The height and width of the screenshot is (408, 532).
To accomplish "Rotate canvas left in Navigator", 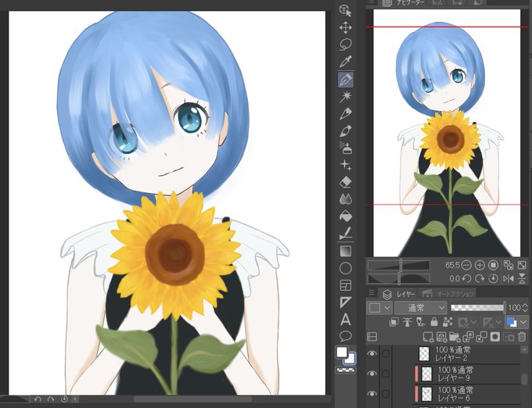I will [x=466, y=278].
